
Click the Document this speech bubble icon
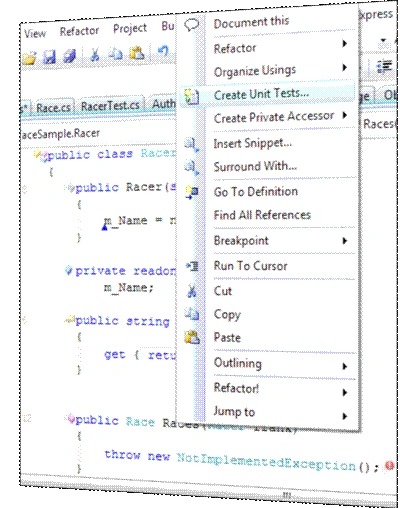[192, 25]
